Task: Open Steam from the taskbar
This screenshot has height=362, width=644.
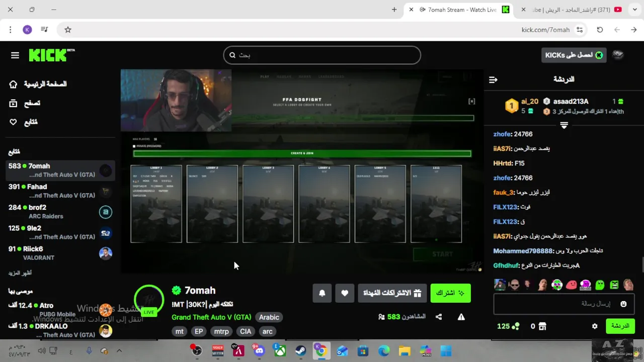Action: pyautogui.click(x=300, y=350)
